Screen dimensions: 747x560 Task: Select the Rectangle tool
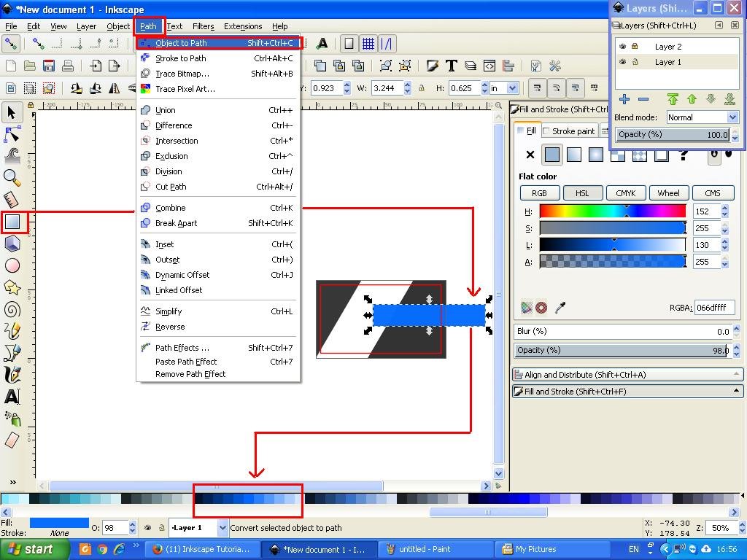click(13, 222)
